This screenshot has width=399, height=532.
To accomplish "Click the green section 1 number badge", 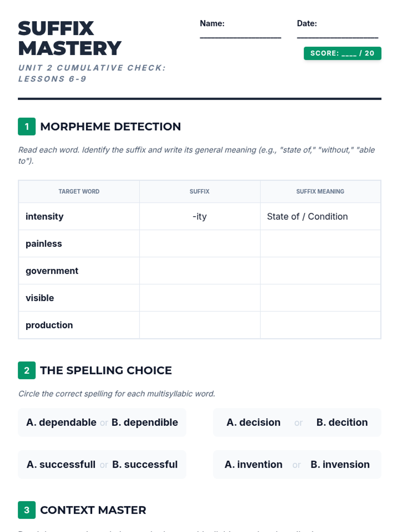I will tap(27, 127).
